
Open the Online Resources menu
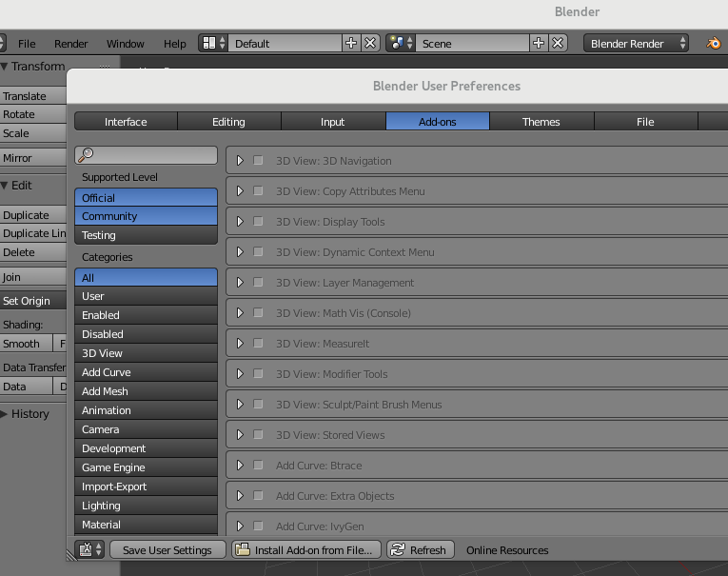tap(507, 550)
